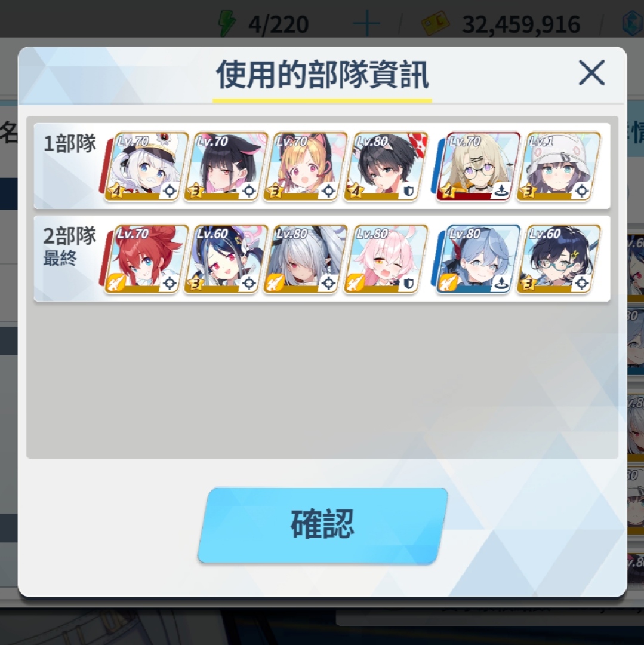This screenshot has height=645, width=644.
Task: Tap the 2部隊 最終 squad label
Action: tap(69, 246)
